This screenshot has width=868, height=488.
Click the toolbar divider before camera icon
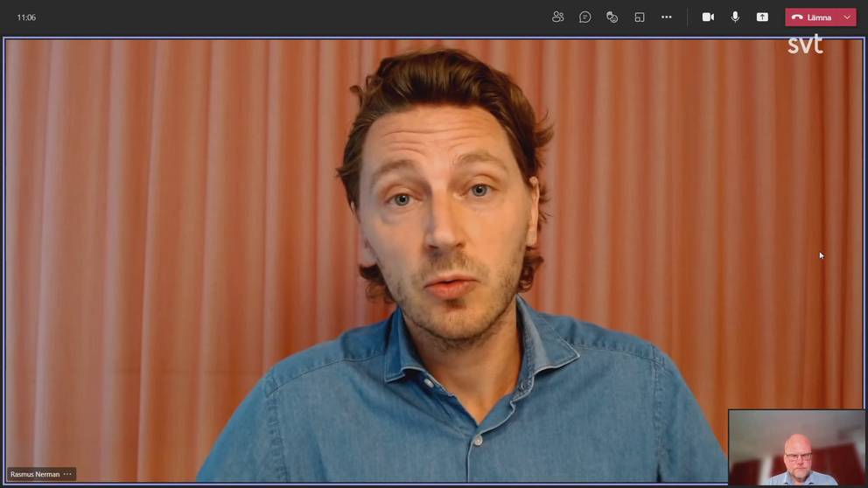point(688,17)
